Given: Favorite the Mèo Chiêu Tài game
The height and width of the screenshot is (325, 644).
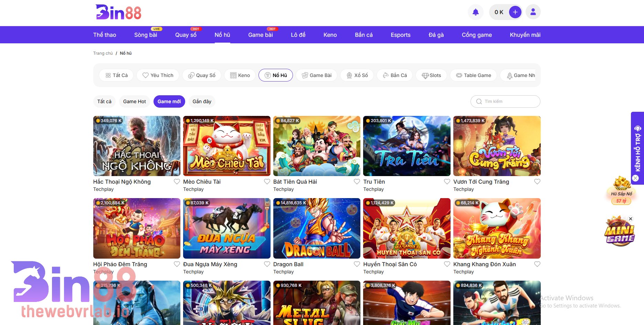Looking at the screenshot, I should point(267,182).
